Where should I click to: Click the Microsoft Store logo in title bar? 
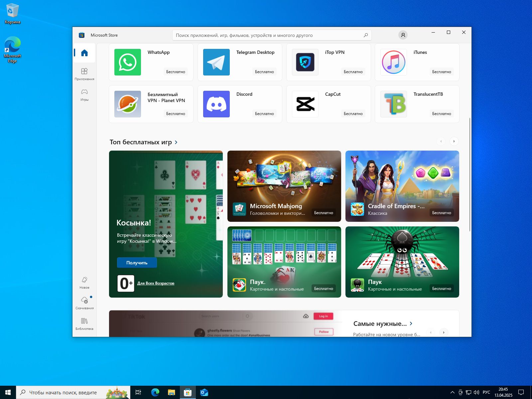81,35
